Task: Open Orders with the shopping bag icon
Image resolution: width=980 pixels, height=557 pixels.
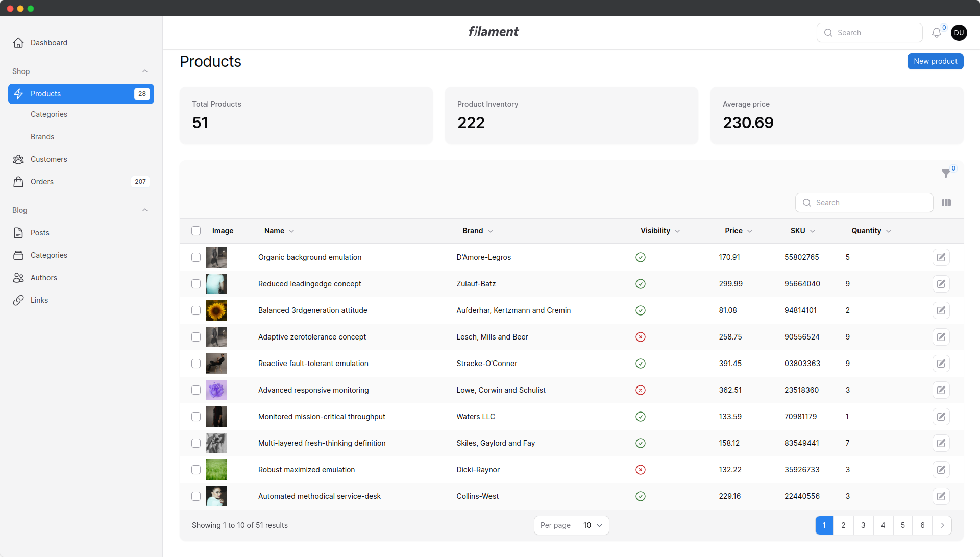Action: pyautogui.click(x=18, y=182)
